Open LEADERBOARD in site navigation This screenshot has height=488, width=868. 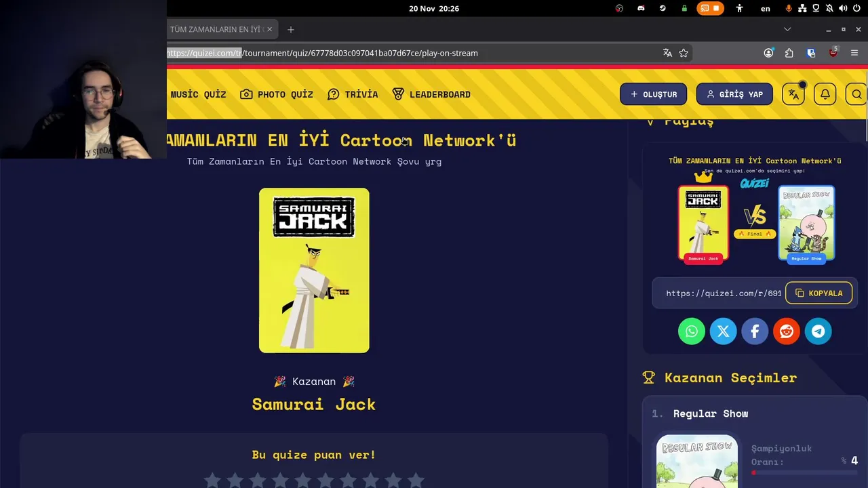(x=431, y=94)
